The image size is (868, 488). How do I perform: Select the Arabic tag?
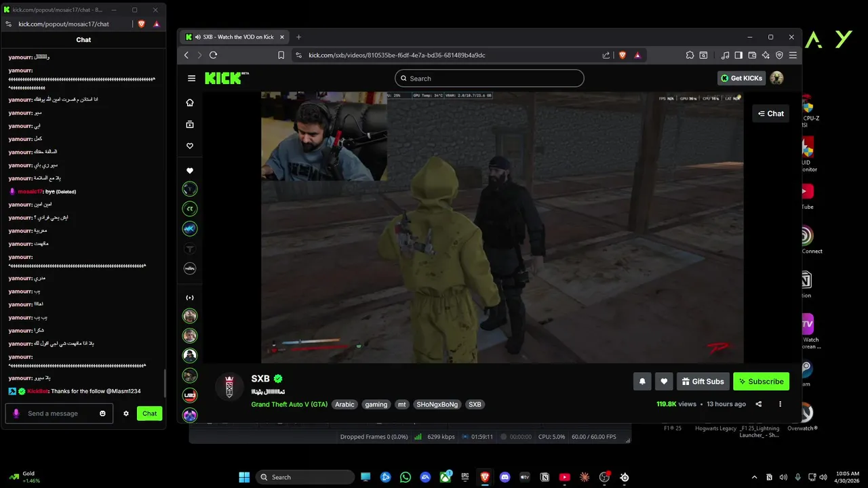coord(344,405)
